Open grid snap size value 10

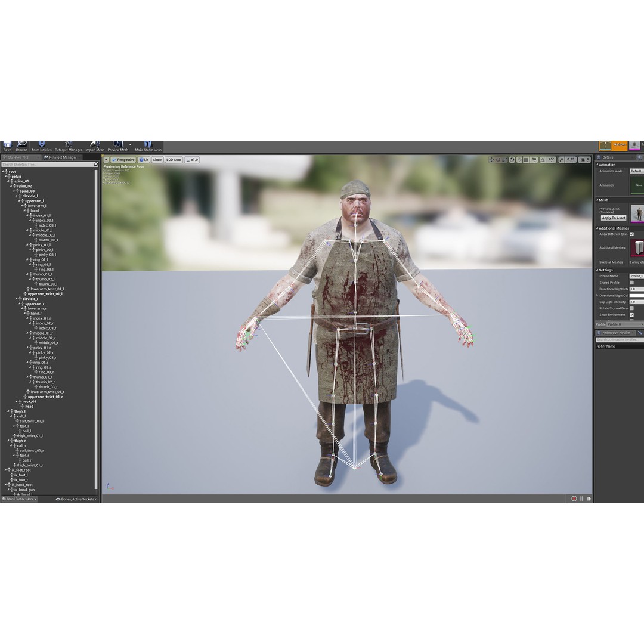pyautogui.click(x=534, y=160)
